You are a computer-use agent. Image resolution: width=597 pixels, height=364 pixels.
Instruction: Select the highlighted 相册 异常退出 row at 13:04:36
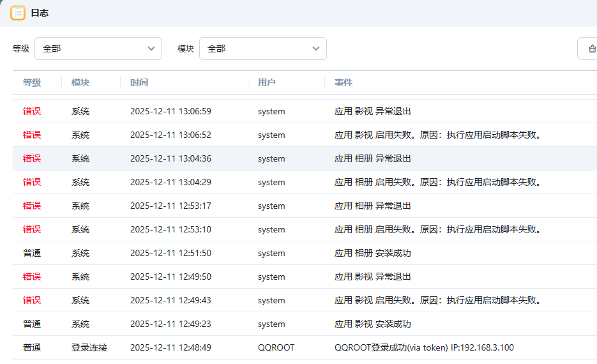coord(372,158)
